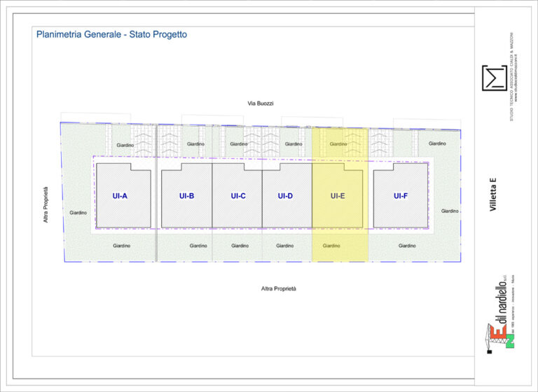This screenshot has height=392, width=538.
Task: Select the Giardino label above UI-B
Action: pyautogui.click(x=196, y=144)
